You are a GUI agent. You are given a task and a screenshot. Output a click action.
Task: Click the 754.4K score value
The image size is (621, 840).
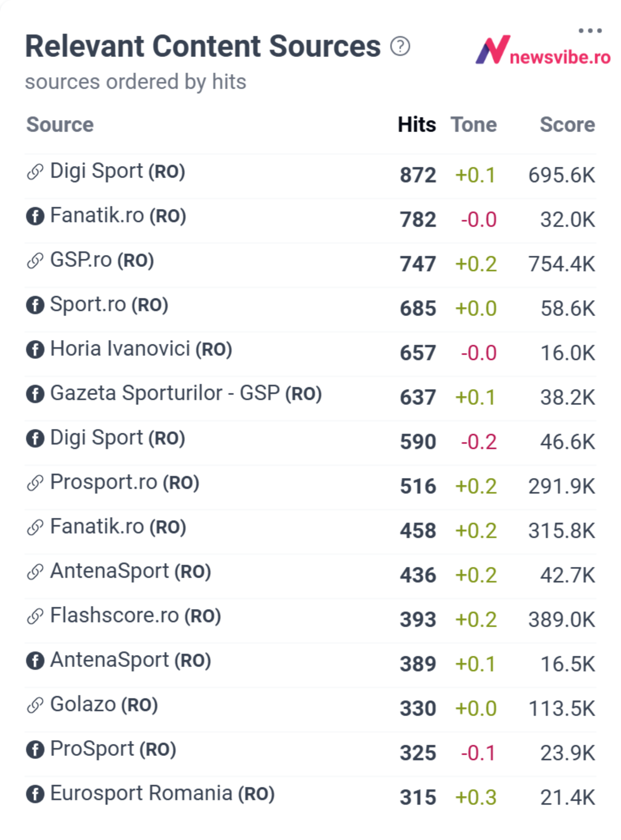coord(562,264)
